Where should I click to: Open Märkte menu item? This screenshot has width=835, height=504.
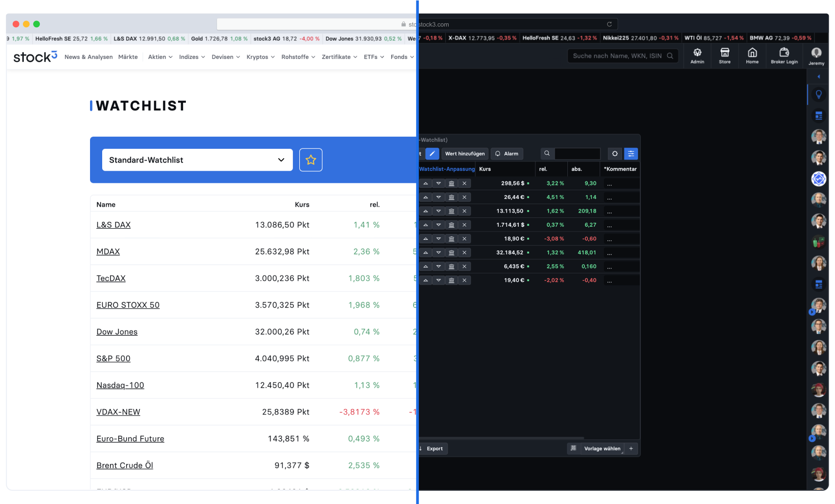[x=128, y=57]
